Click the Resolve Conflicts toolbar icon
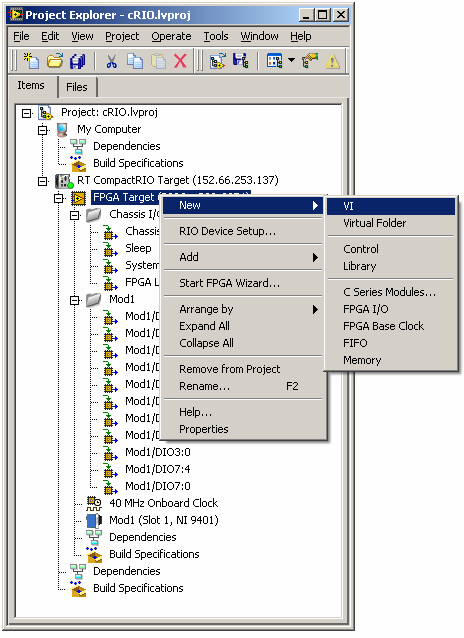This screenshot has height=638, width=464. tap(310, 61)
